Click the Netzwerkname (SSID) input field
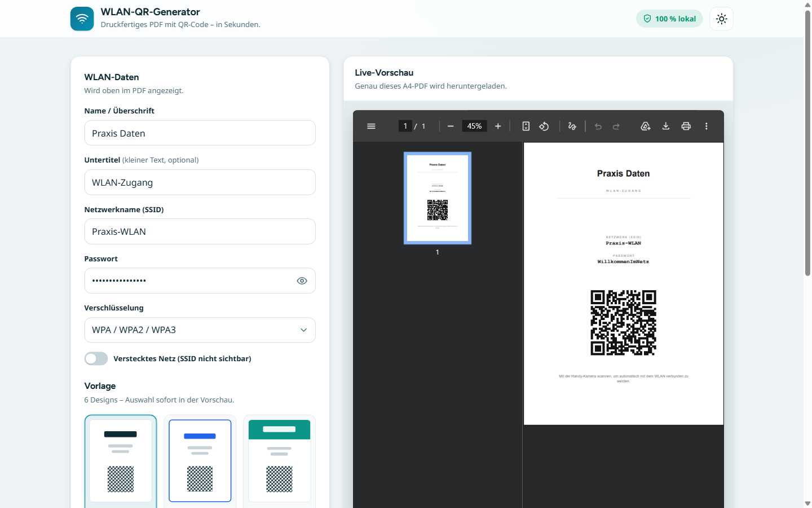This screenshot has width=812, height=508. (200, 231)
